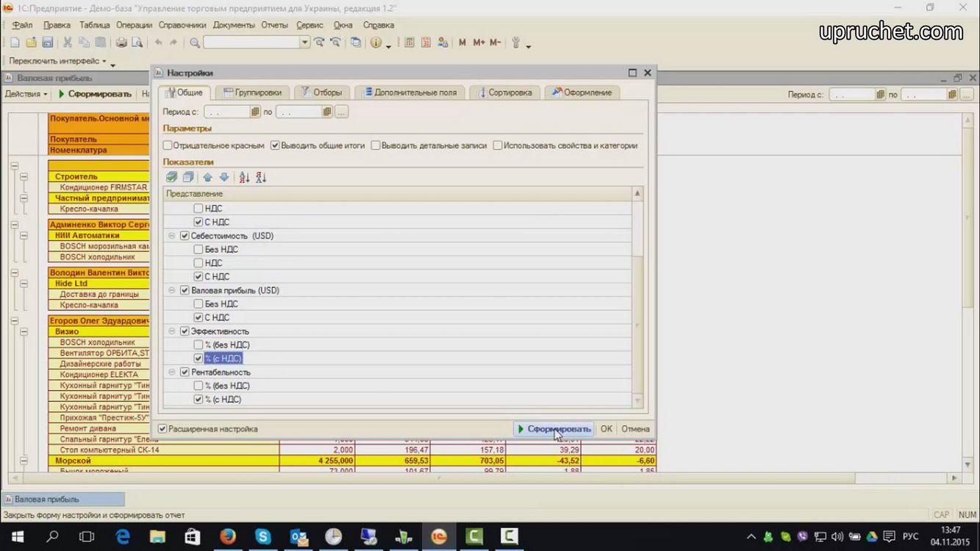980x551 pixels.
Task: Uncheck Себестоимость (USD) indicator
Action: [185, 236]
